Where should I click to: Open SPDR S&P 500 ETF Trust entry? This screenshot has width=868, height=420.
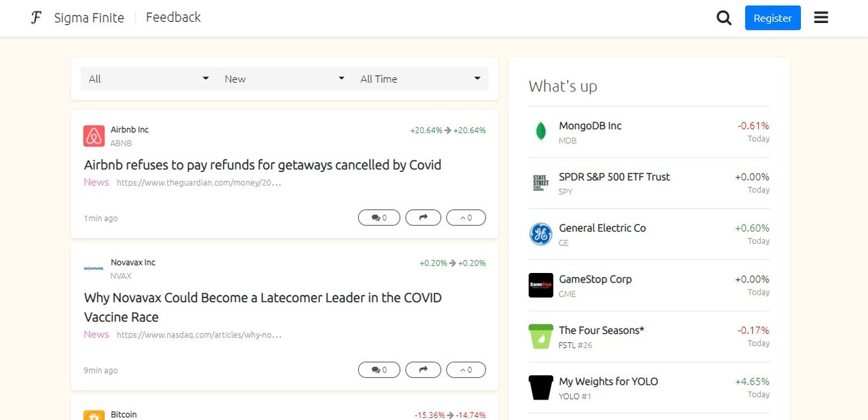(614, 177)
